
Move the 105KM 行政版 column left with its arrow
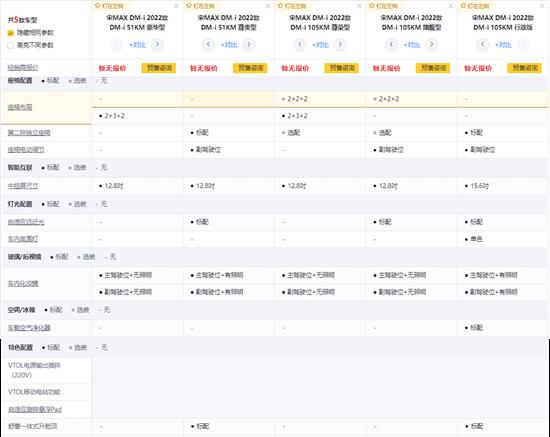coord(483,45)
